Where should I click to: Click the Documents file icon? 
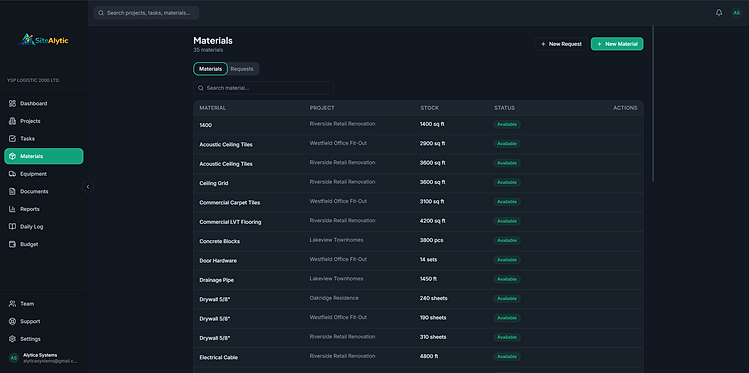tap(12, 192)
